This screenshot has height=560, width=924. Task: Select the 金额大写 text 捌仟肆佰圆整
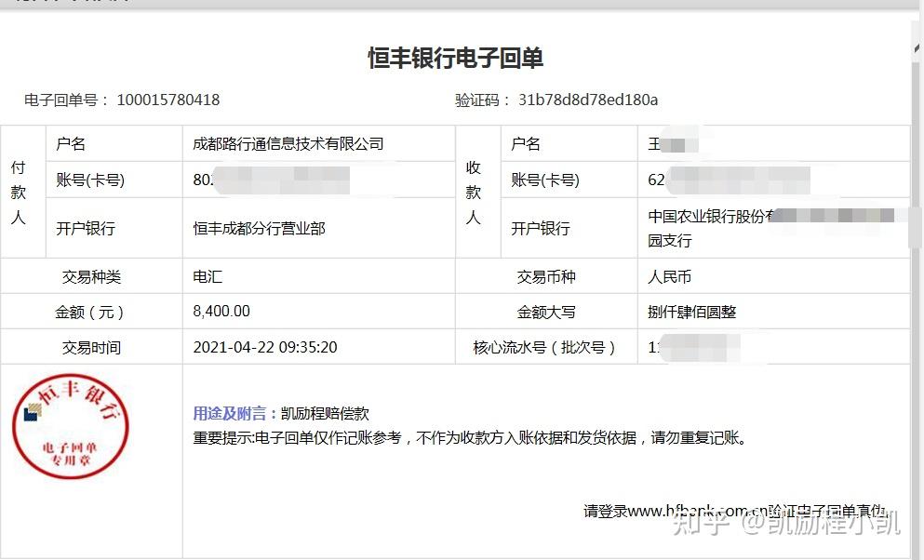[x=692, y=311]
